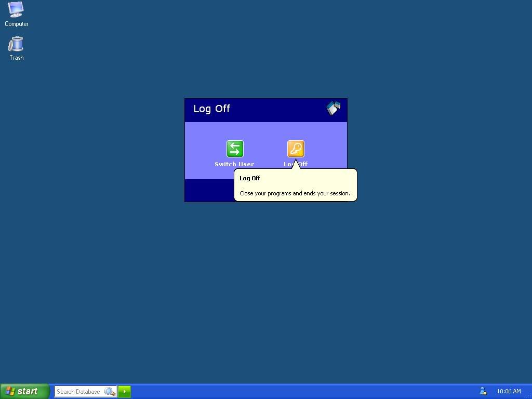Click the orange Log Off key icon

pyautogui.click(x=296, y=149)
